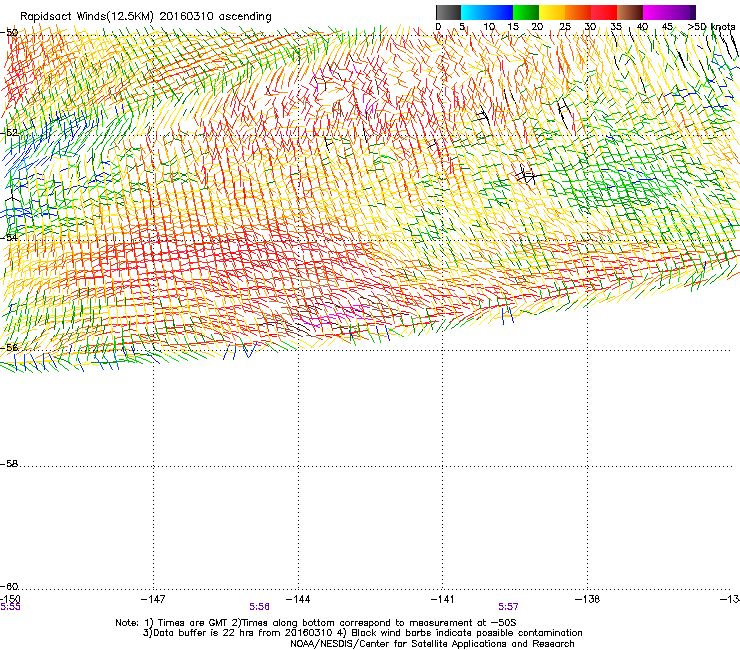Click the -56 latitude axis label
This screenshot has width=740, height=650.
[9, 348]
